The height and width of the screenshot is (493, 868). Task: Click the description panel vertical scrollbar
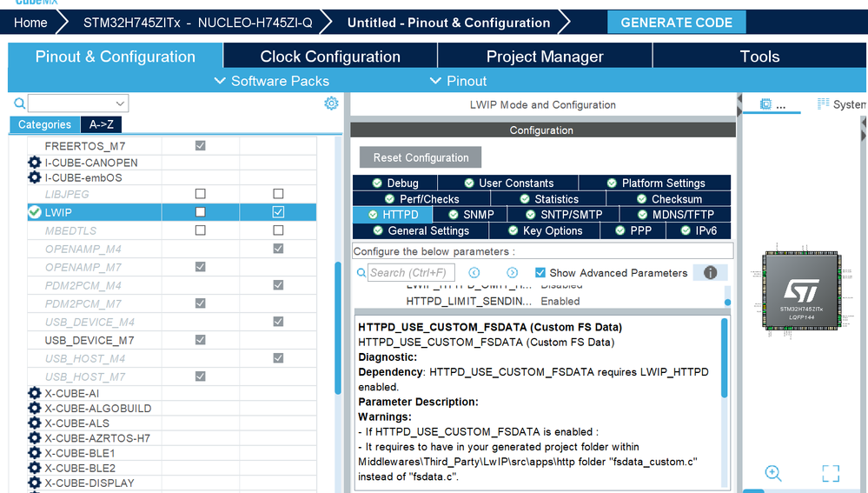(724, 358)
